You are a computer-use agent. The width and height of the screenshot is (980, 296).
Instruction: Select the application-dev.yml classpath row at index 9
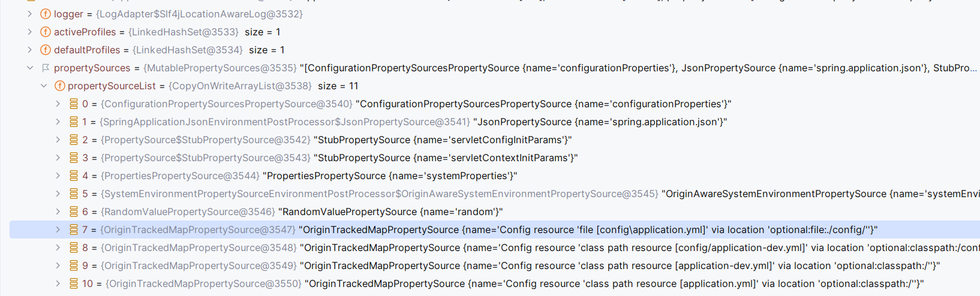495,265
